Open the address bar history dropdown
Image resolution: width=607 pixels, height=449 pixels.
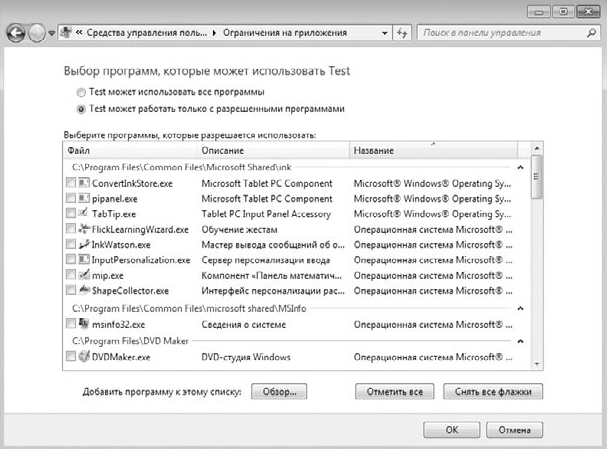tap(384, 33)
